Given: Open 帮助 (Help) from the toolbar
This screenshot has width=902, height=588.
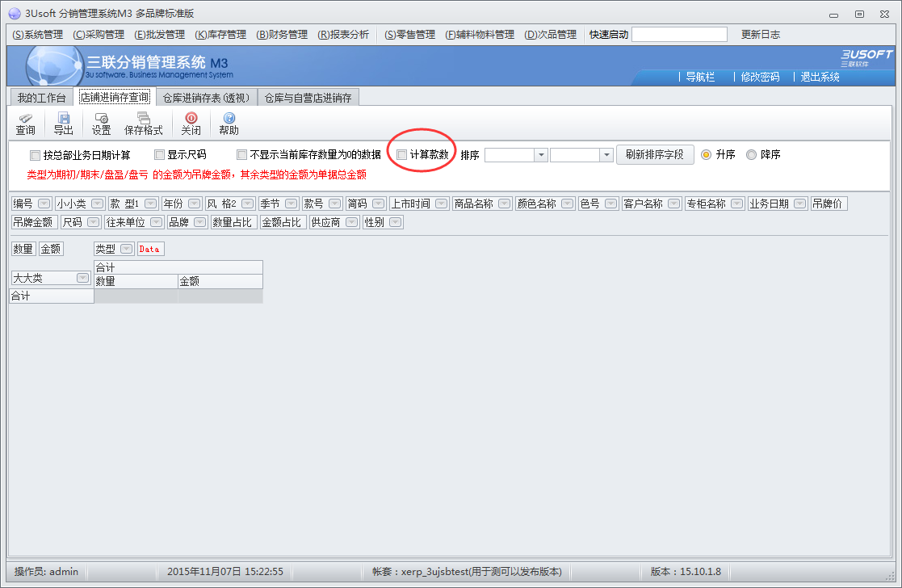Looking at the screenshot, I should point(229,119).
